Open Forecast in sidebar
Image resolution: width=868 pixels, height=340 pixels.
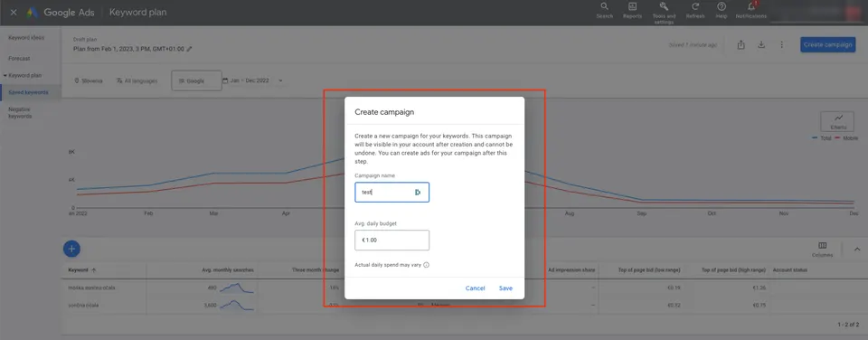coord(19,58)
